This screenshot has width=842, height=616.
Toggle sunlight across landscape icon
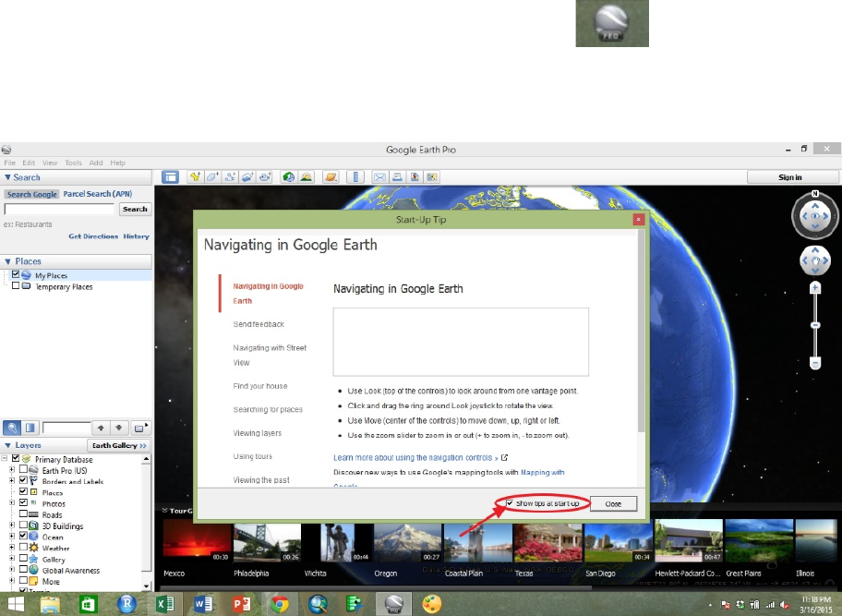click(x=307, y=176)
